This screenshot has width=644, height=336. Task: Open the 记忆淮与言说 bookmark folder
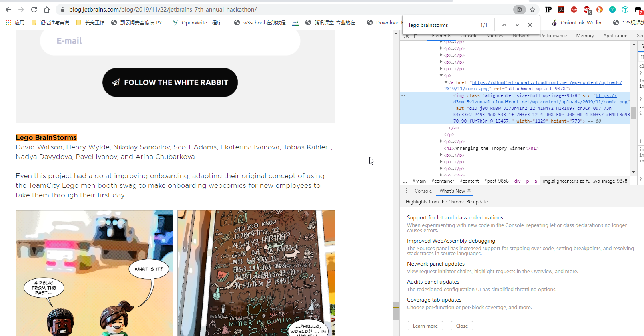pyautogui.click(x=50, y=22)
